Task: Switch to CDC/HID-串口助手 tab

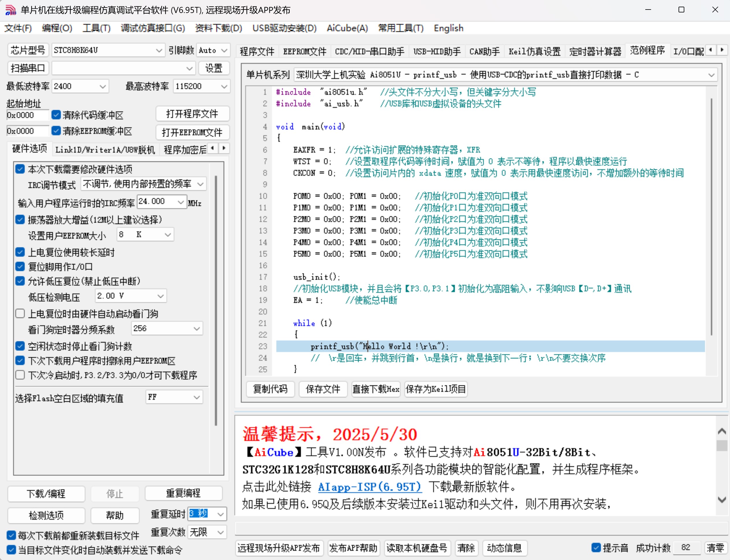Action: click(x=369, y=51)
